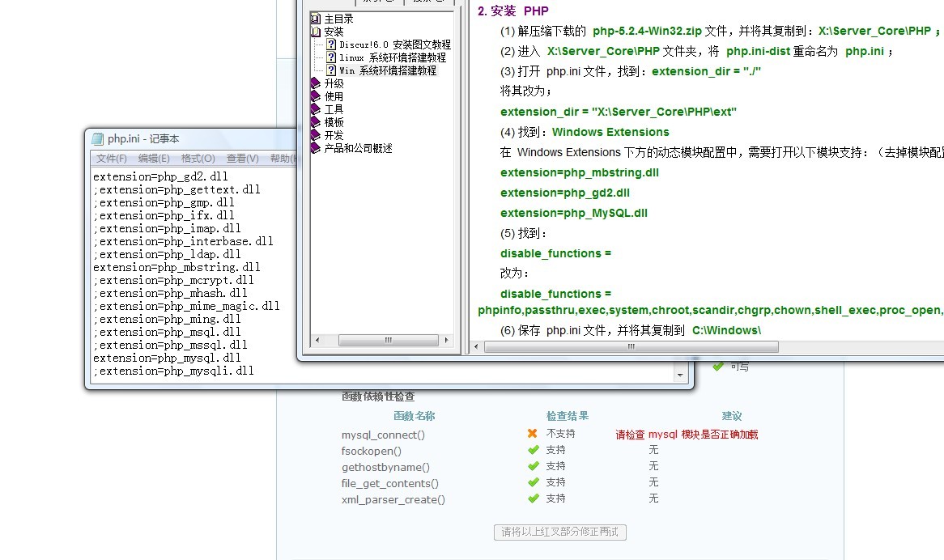Open the 编辑(E) menu in Notepad
The width and height of the screenshot is (944, 560).
coord(154,159)
